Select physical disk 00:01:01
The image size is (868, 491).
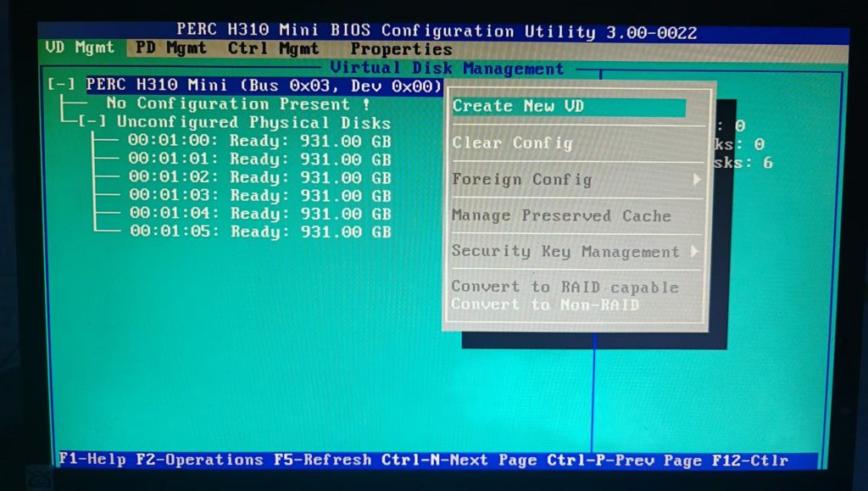click(x=259, y=159)
